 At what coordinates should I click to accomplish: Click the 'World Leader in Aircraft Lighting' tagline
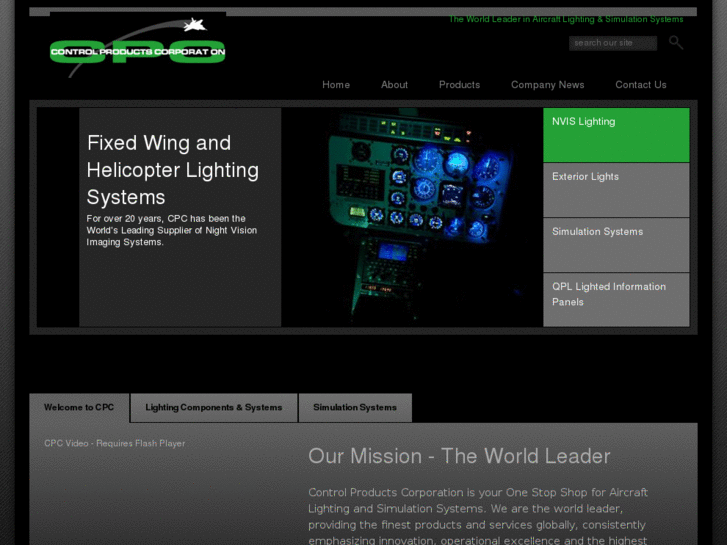[566, 19]
